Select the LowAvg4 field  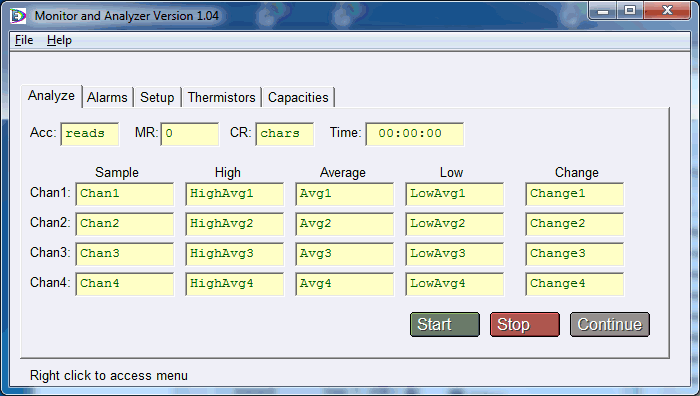point(454,284)
